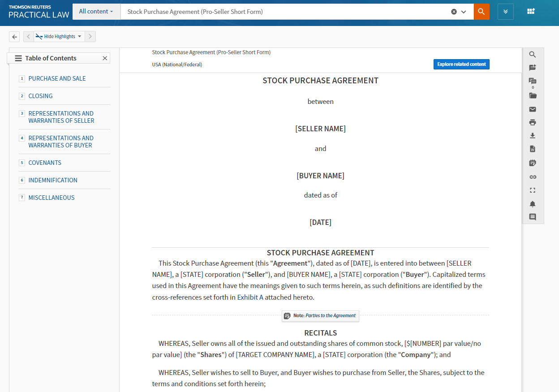The width and height of the screenshot is (559, 392).
Task: Open Hide Highlights dropdown
Action: point(59,37)
